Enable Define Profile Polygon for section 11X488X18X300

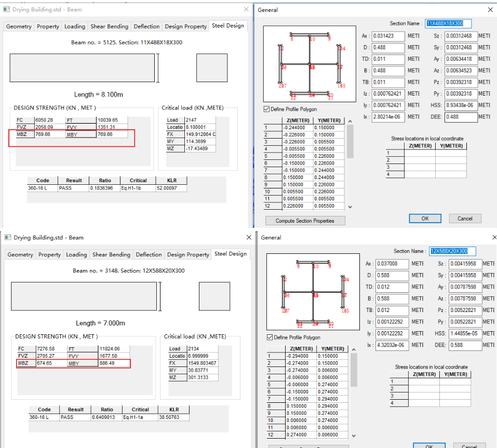(267, 110)
